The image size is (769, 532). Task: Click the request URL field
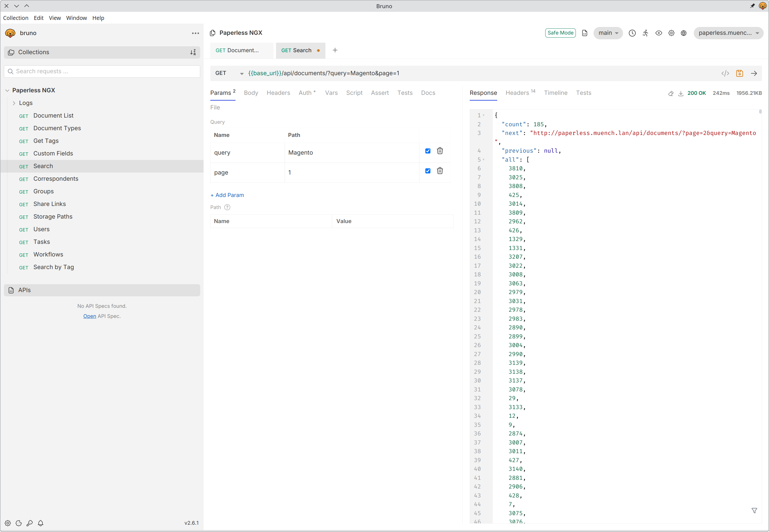click(x=480, y=73)
